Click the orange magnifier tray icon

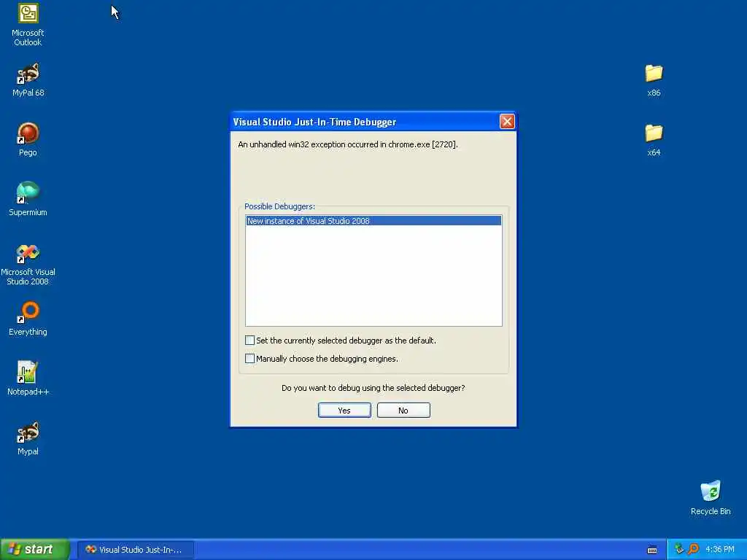click(693, 549)
